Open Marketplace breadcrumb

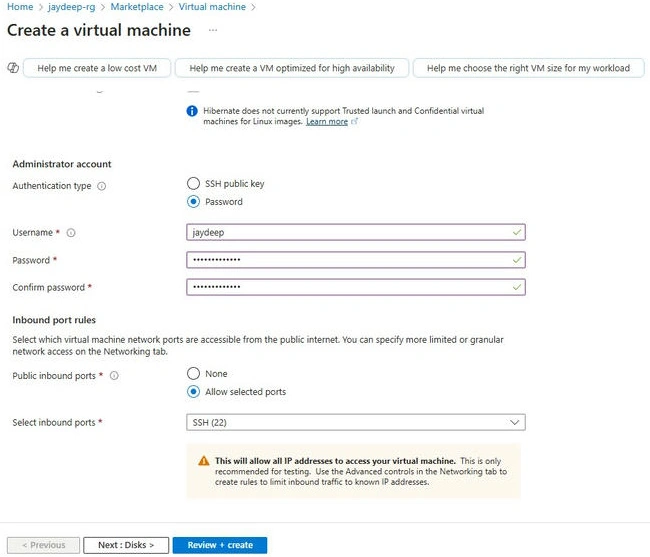click(137, 7)
